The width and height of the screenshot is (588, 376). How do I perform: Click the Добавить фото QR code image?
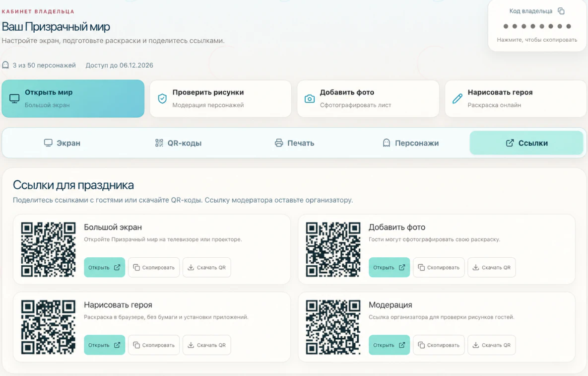333,249
